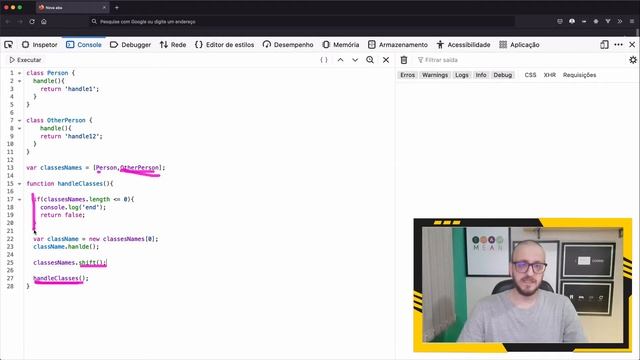Activate the element picker icon in DevTools
The image size is (640, 360).
click(9, 44)
